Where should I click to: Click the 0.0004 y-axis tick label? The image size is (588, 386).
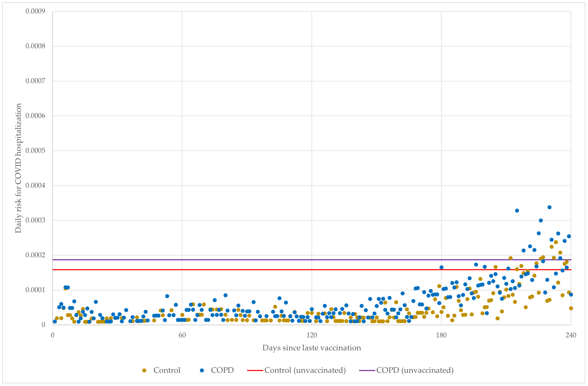click(x=35, y=185)
